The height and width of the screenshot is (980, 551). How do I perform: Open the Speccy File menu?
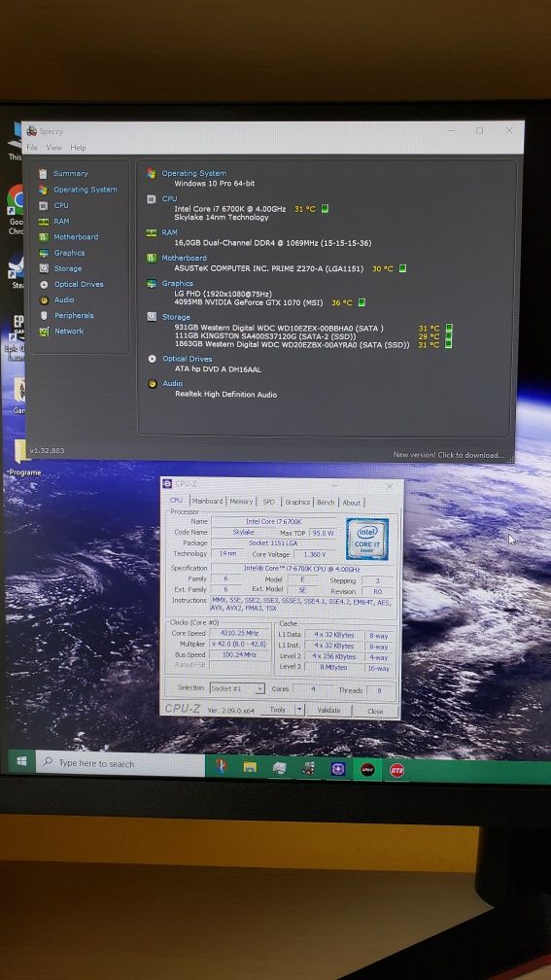point(32,148)
